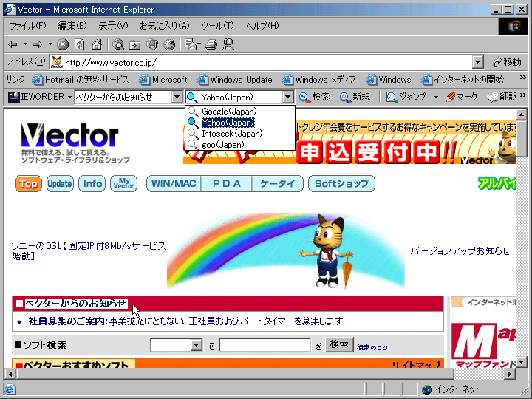
Task: Open the ケータイ tab
Action: [278, 184]
